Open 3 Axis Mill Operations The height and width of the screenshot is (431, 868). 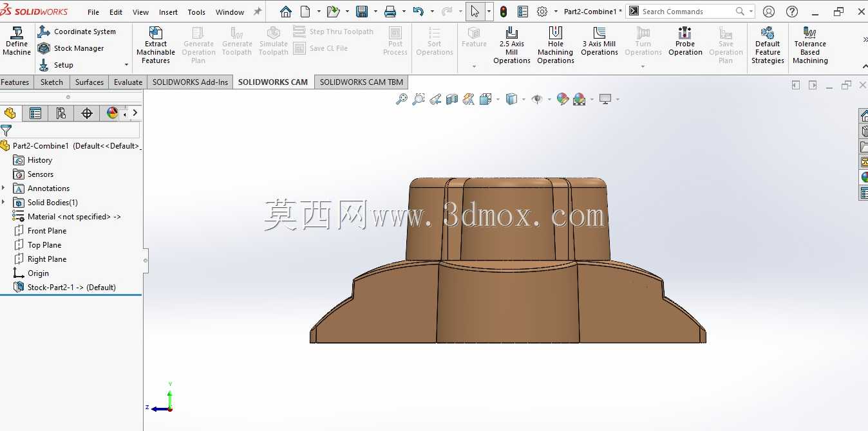[x=599, y=41]
